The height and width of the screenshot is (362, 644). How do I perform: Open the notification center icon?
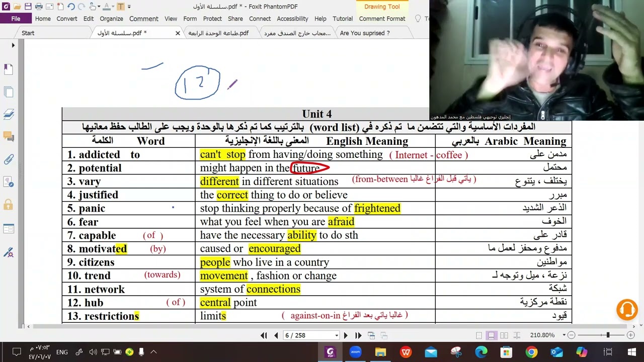(17, 352)
